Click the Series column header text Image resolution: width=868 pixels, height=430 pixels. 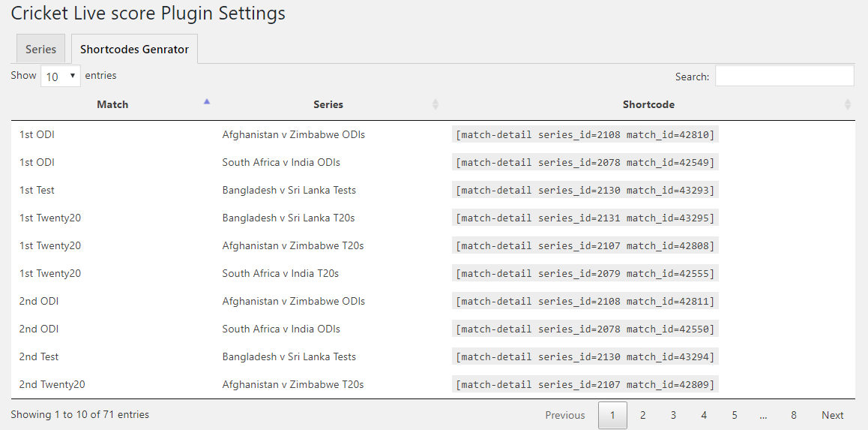328,104
